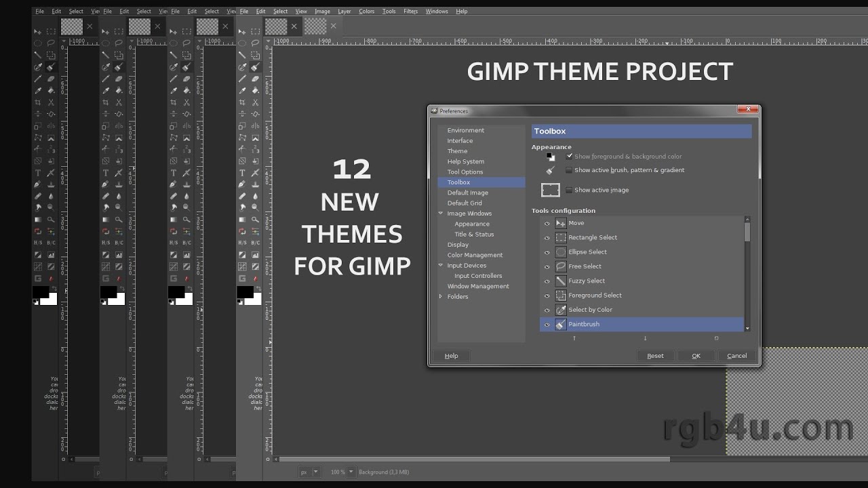Open the Tools menu in main window
The width and height of the screenshot is (868, 488).
coord(389,12)
